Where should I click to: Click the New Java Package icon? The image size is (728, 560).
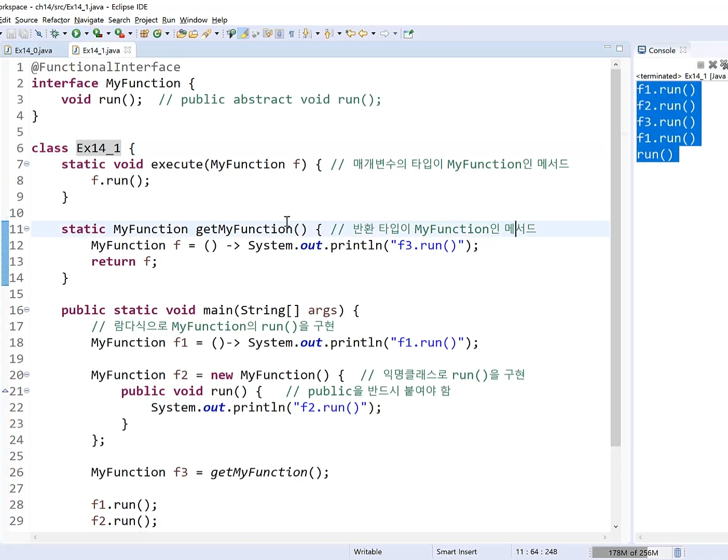click(x=145, y=34)
